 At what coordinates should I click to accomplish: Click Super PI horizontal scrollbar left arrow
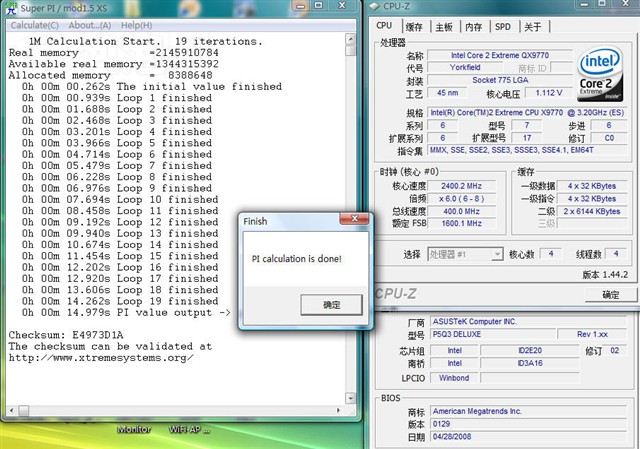click(11, 410)
